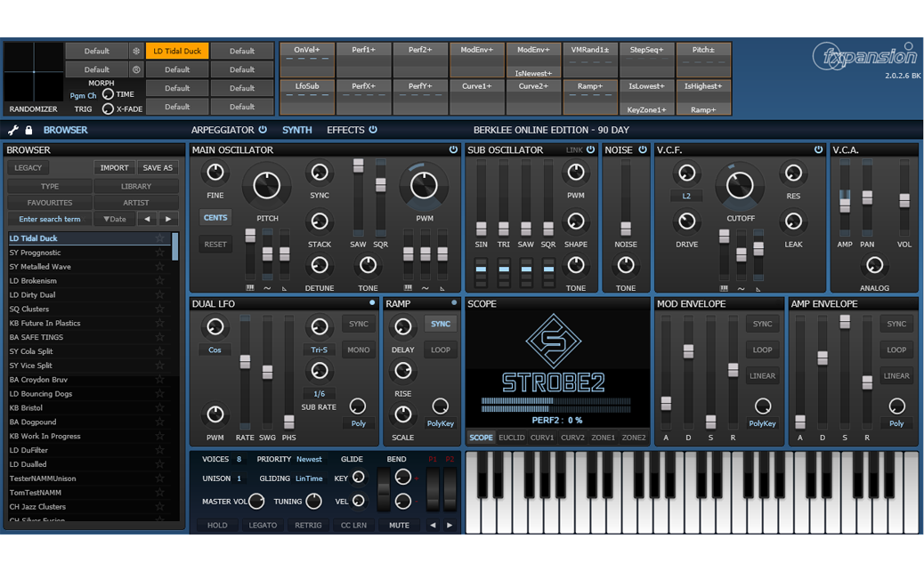
Task: Star the SY Proggnostic preset
Action: 159,253
